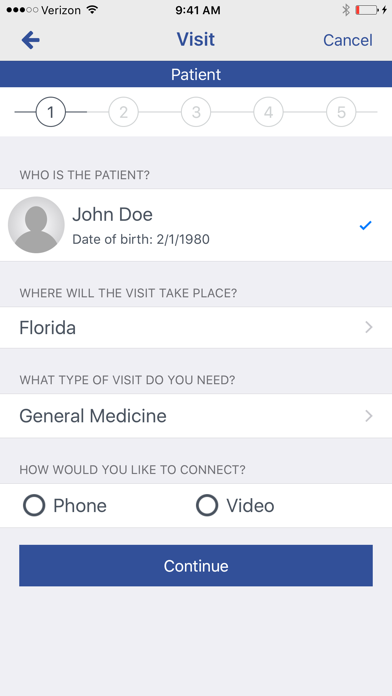Image resolution: width=392 pixels, height=696 pixels.
Task: Open the Florida location chevron
Action: (368, 328)
